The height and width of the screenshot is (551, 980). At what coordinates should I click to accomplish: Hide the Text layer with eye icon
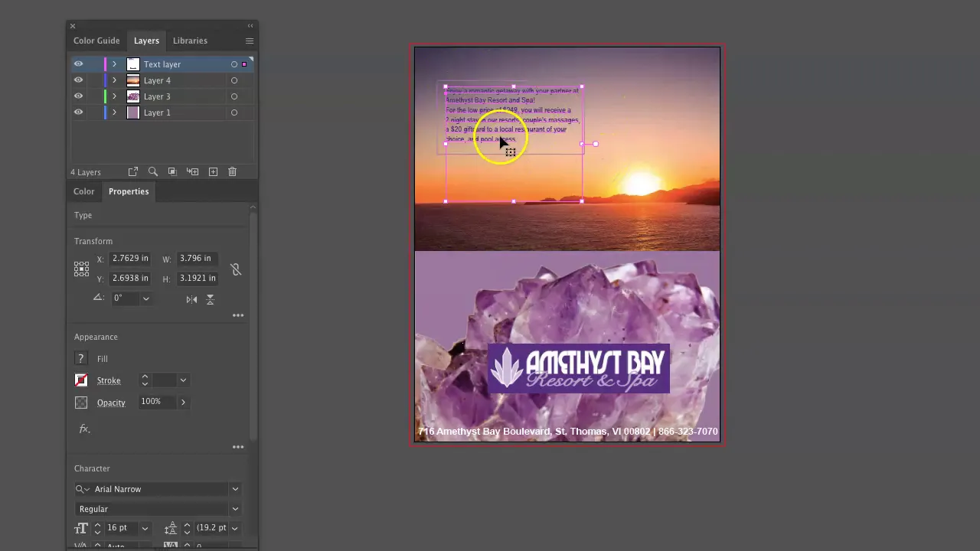pyautogui.click(x=78, y=64)
